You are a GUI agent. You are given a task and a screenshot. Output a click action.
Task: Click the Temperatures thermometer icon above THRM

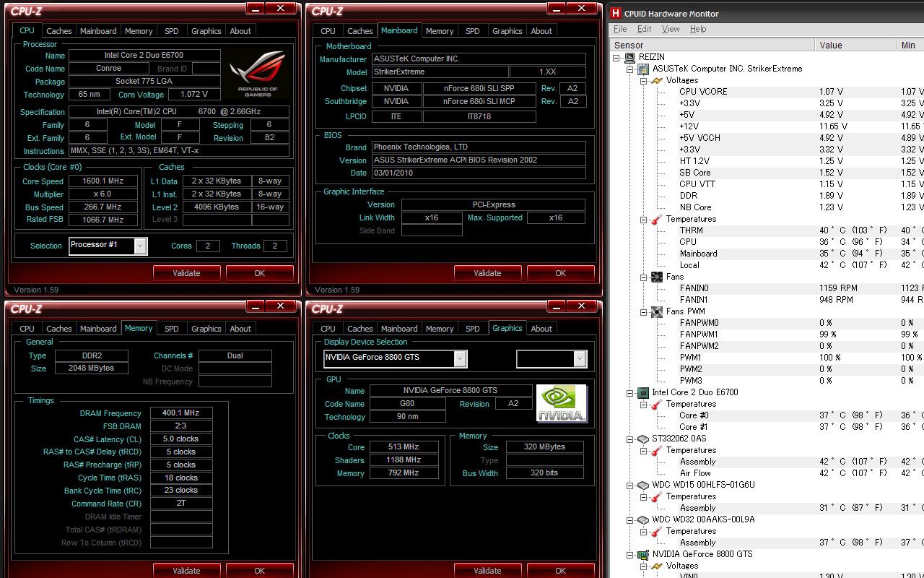[657, 219]
